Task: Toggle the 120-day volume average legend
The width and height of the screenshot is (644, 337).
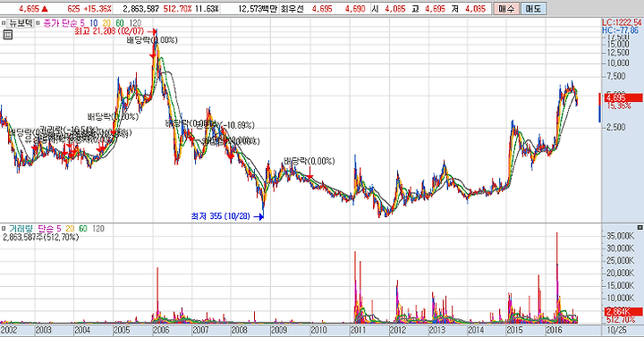Action: 98,228
